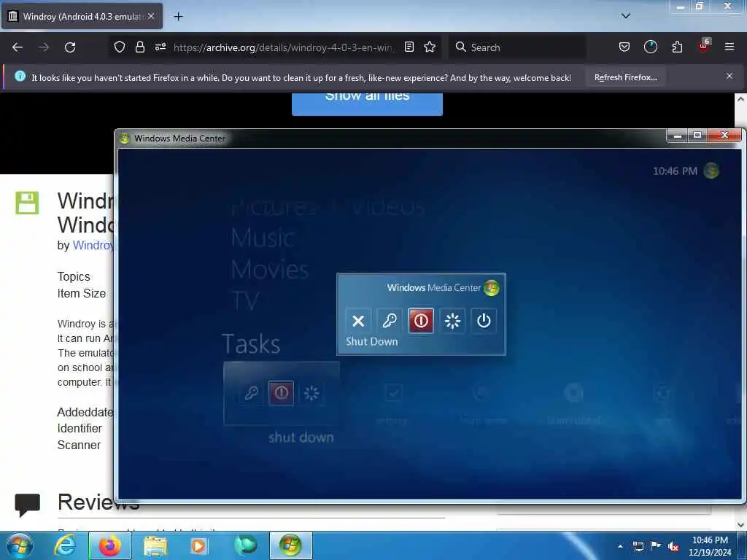Click the page scrollbar up arrow

[740, 99]
